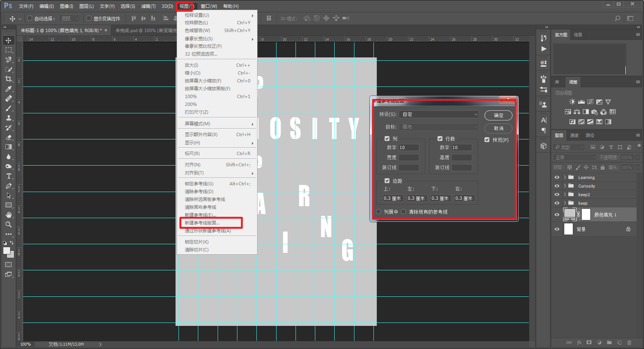Hide the Learning layer group
644x349 pixels.
coord(557,177)
